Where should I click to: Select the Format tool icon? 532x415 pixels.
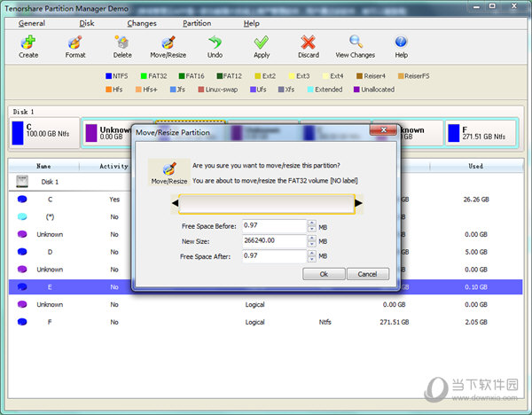[x=75, y=43]
